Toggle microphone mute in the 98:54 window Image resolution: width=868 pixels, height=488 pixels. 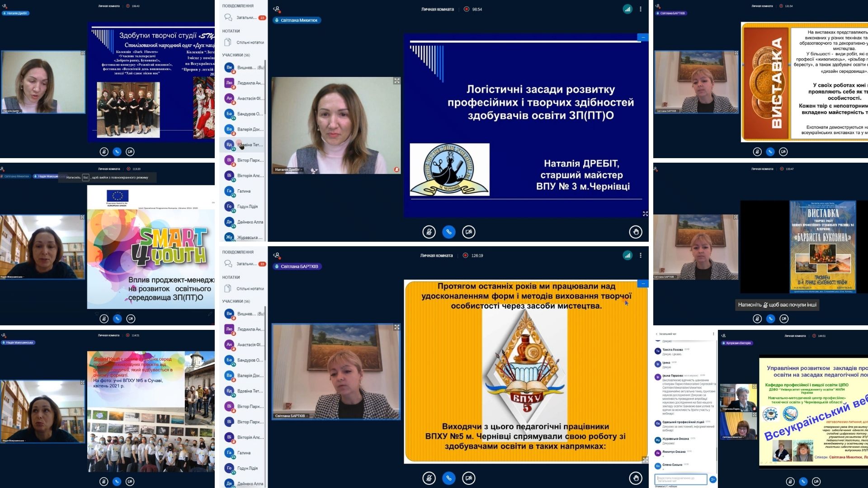coord(429,232)
